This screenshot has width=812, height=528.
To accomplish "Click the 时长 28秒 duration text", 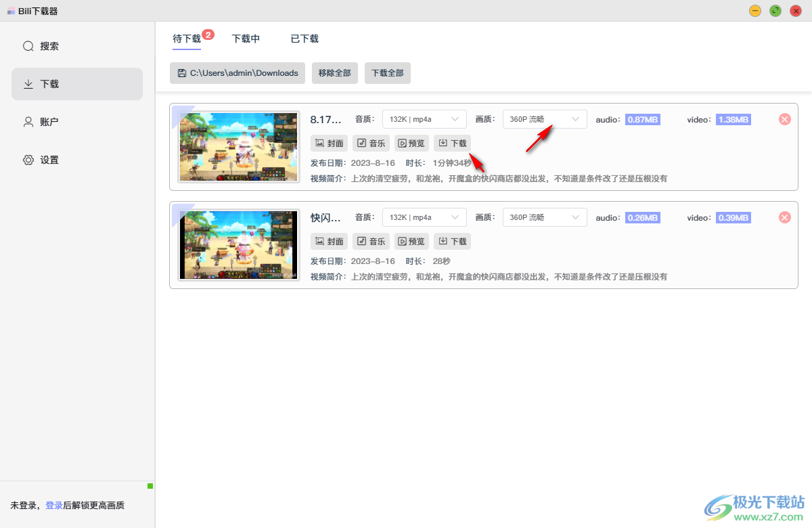I will click(428, 261).
